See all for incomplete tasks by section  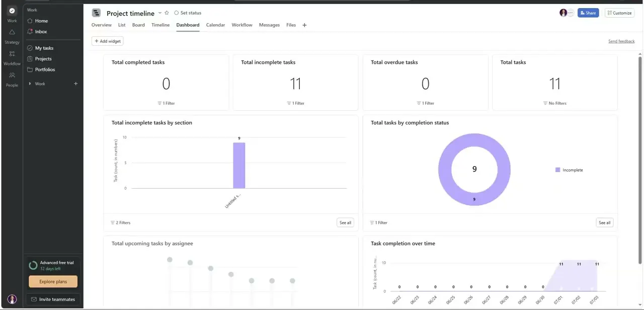click(x=345, y=222)
